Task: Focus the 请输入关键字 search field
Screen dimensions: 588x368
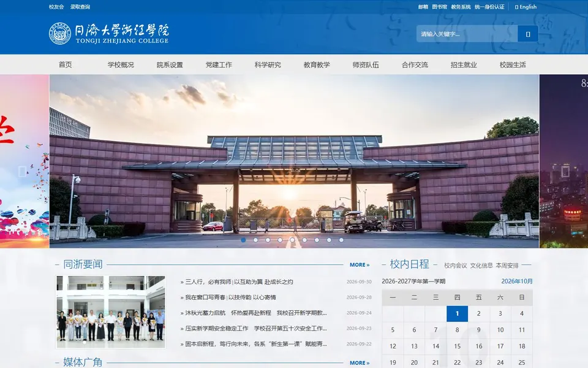Action: tap(467, 34)
